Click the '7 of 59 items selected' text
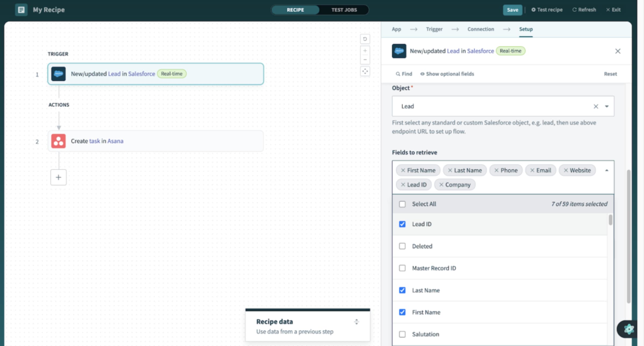The width and height of the screenshot is (644, 346). coord(579,204)
